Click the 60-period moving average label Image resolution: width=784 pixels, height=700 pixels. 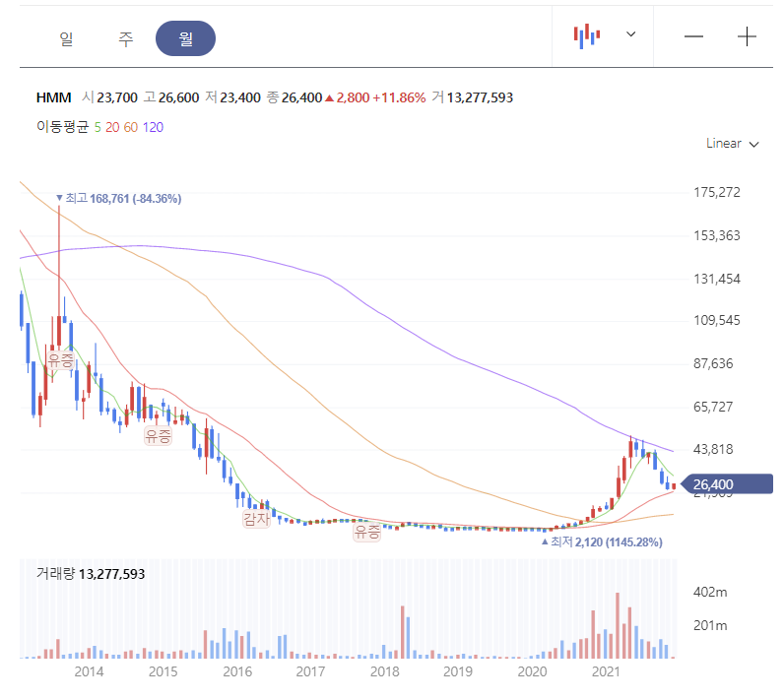click(x=130, y=127)
